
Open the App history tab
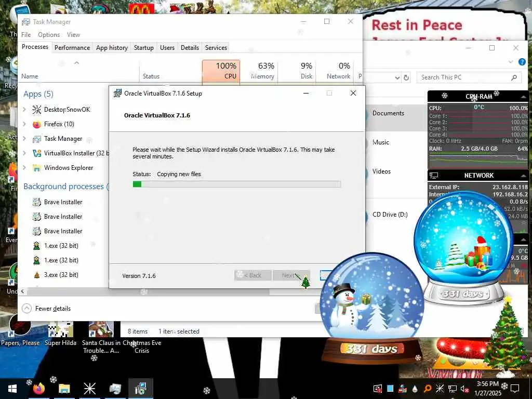pos(112,47)
